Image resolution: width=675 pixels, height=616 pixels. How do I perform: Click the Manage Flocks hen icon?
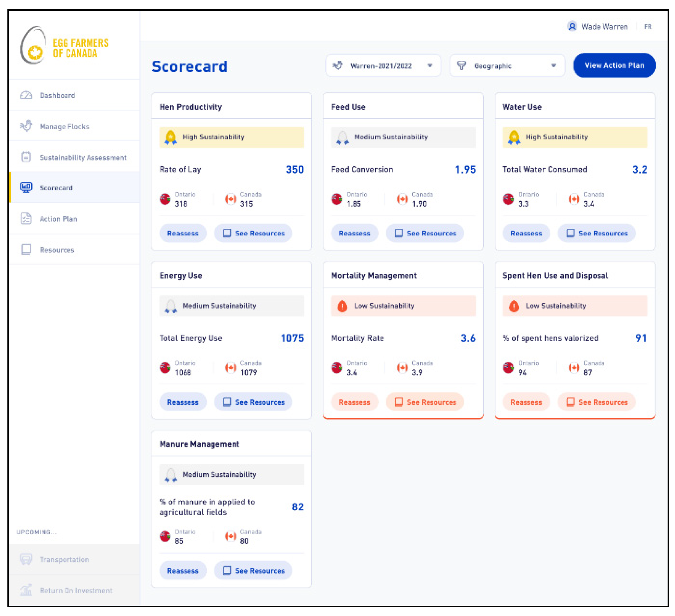point(26,126)
